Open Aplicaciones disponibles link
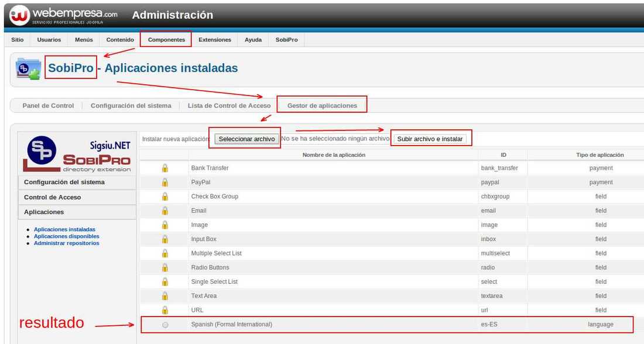644x344 pixels. (67, 236)
